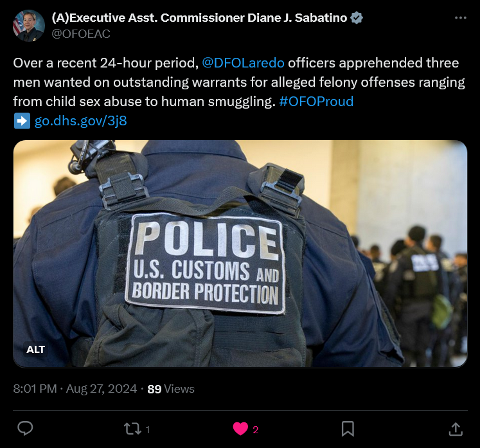Enlarge the CBP police vest photo
Screen dimensions: 480x448
point(240,253)
